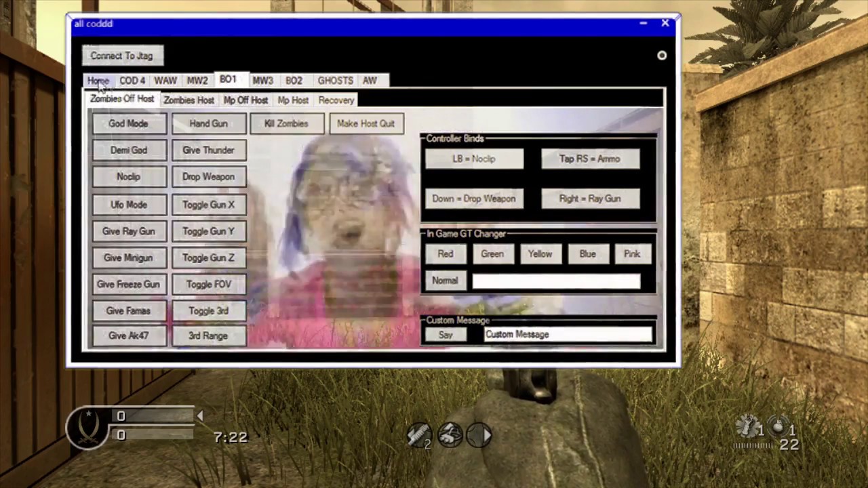
Task: Click Make Host Quit
Action: click(x=366, y=123)
